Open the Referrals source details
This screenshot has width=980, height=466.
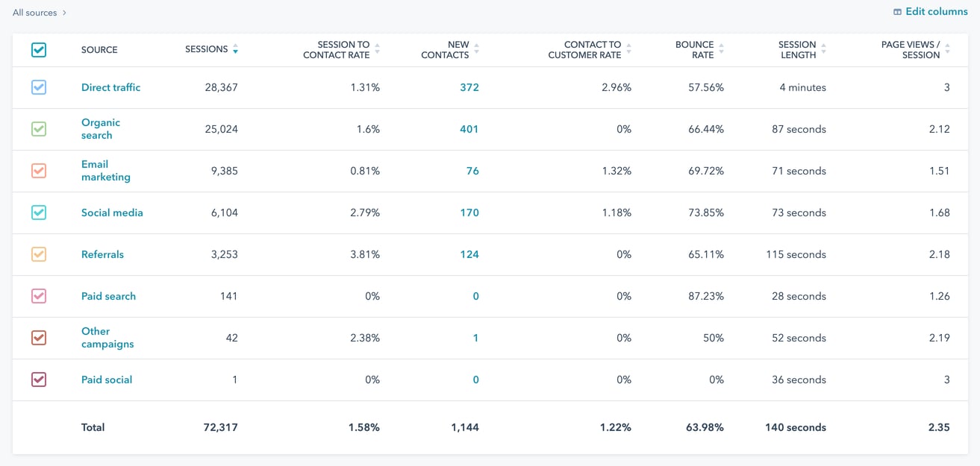coord(102,254)
